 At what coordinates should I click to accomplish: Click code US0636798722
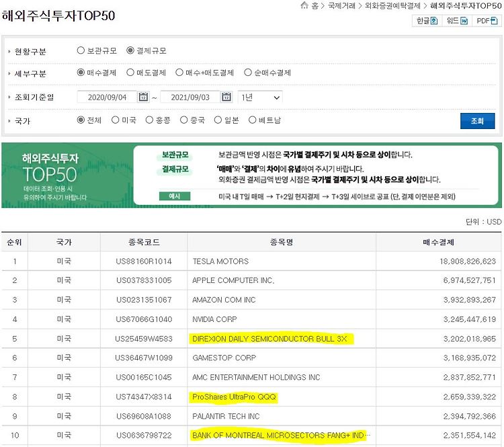(x=144, y=436)
